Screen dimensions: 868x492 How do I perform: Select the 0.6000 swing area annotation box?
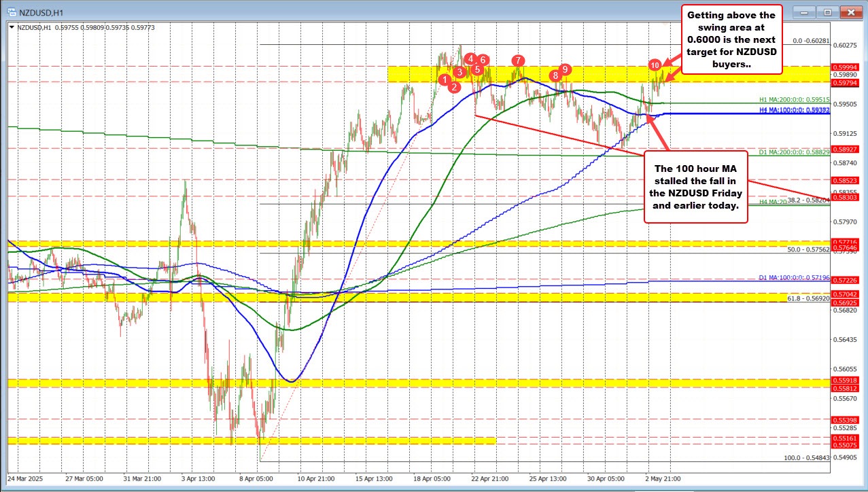click(x=731, y=39)
